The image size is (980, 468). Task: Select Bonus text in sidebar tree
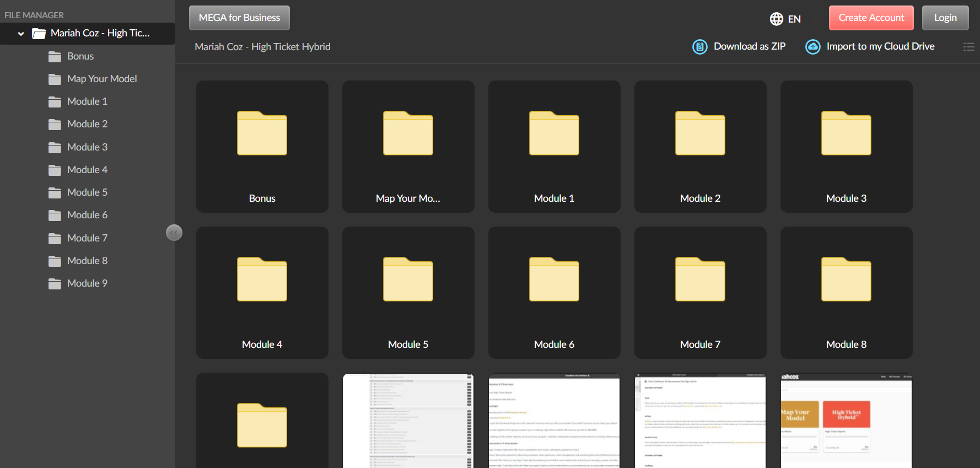point(80,56)
